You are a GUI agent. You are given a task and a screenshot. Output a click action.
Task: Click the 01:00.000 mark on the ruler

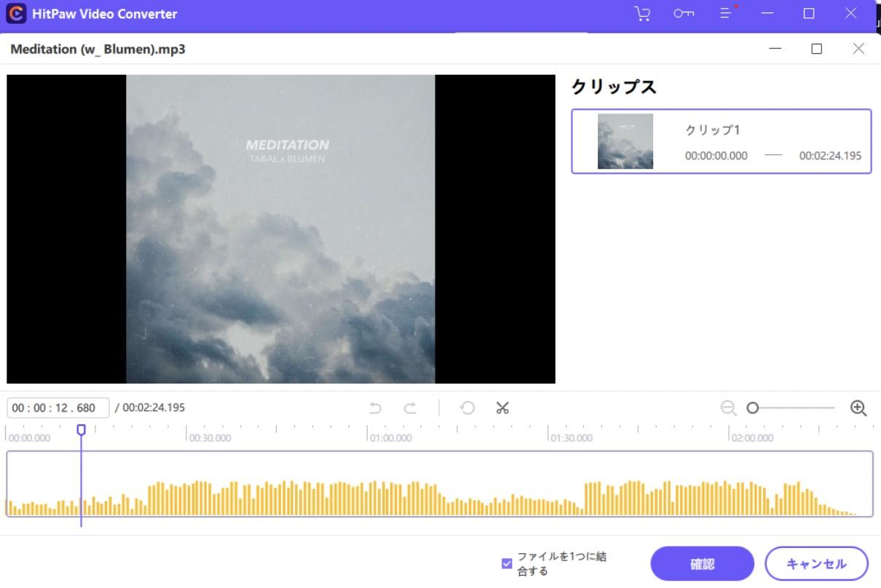pos(391,438)
